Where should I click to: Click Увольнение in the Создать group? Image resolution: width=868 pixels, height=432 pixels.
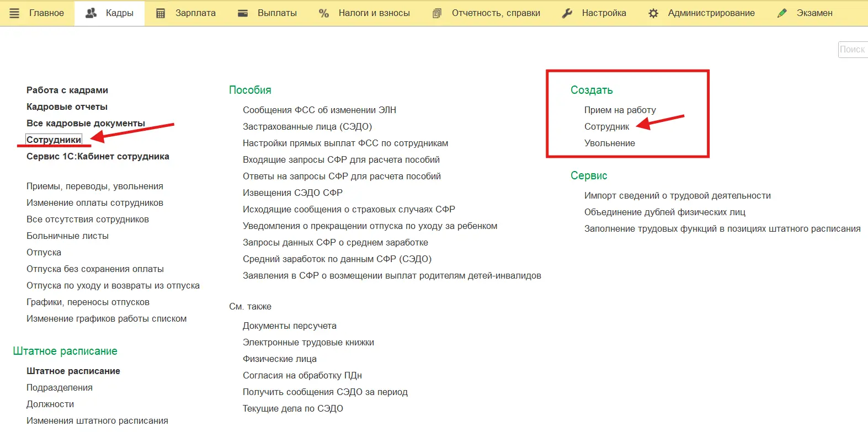pos(609,143)
